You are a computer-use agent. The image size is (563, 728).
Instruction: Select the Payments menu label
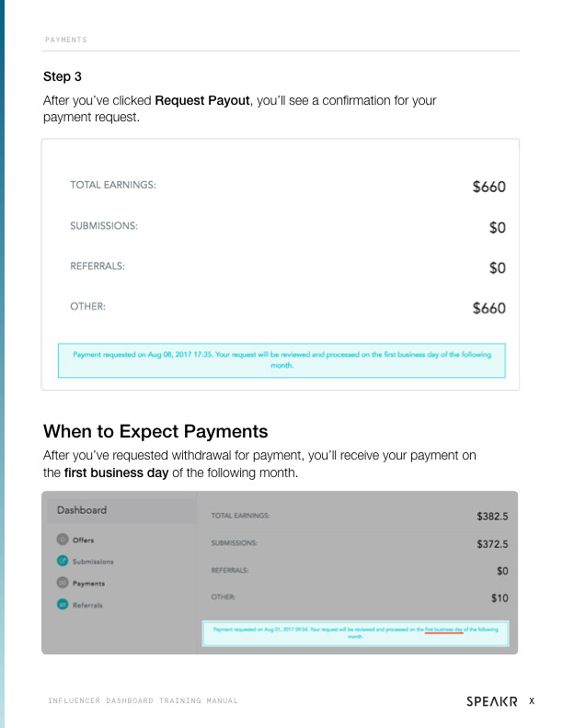[88, 583]
